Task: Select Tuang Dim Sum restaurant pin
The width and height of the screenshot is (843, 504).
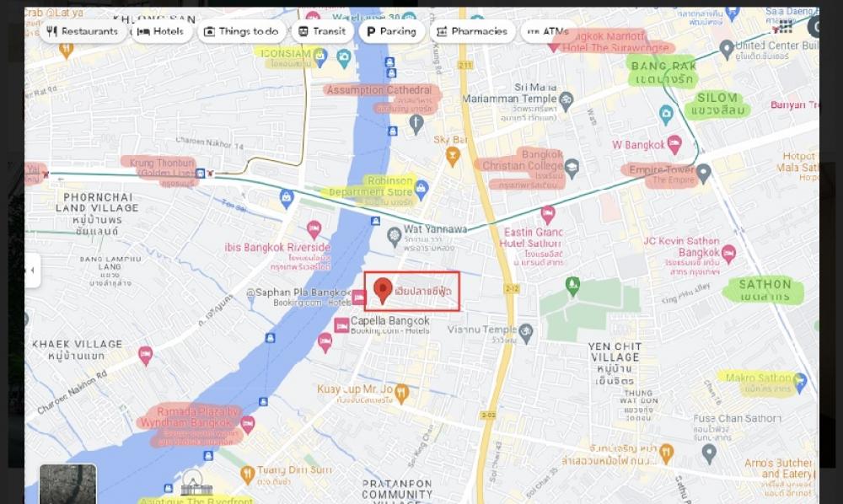Action: click(247, 475)
